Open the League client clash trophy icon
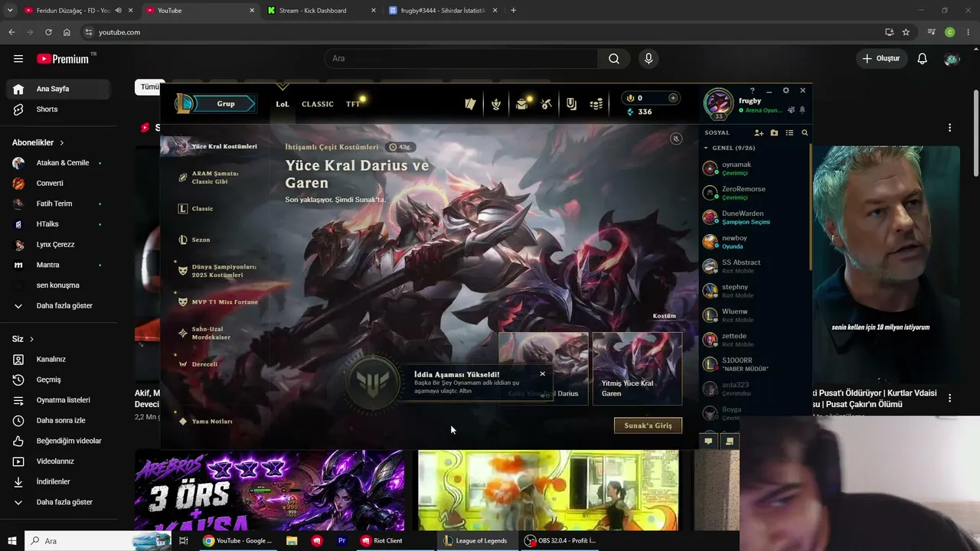 tap(496, 104)
